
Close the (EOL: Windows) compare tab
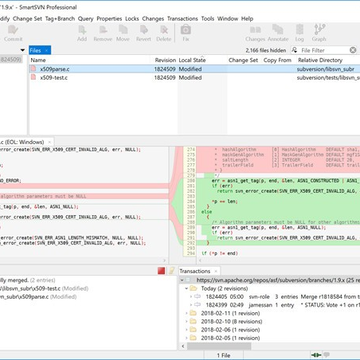[49, 142]
